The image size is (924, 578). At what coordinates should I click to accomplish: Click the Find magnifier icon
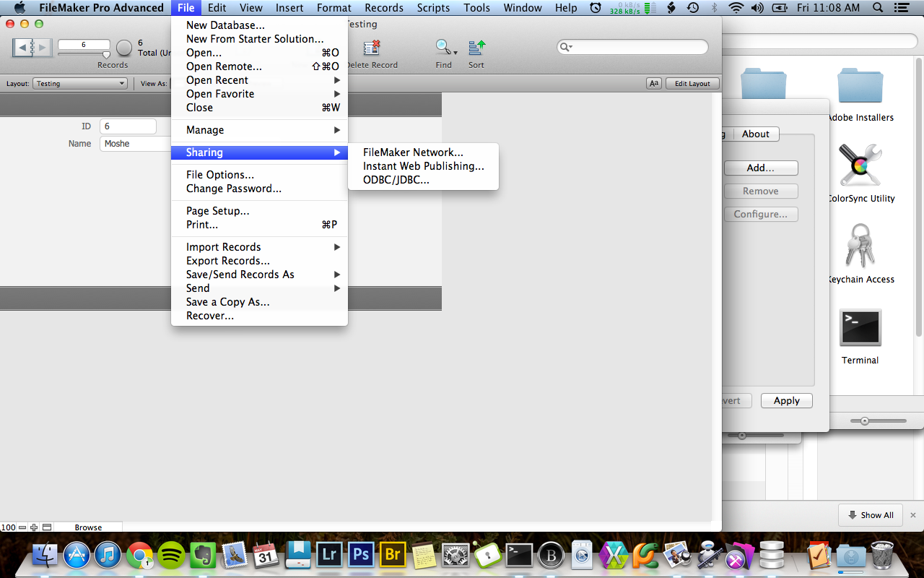[x=443, y=48]
